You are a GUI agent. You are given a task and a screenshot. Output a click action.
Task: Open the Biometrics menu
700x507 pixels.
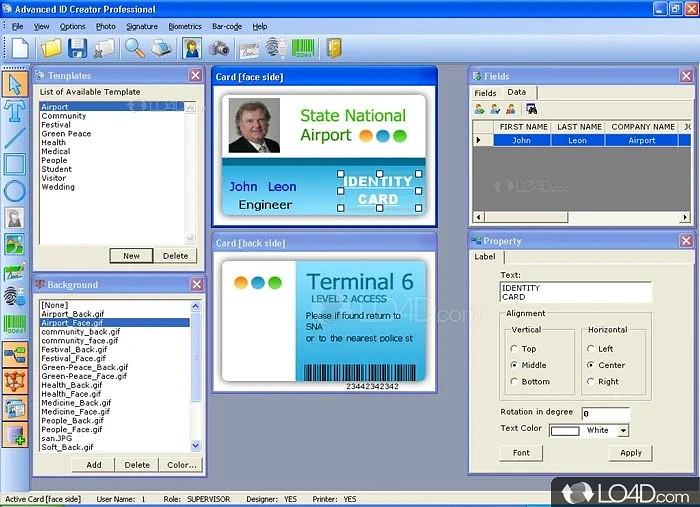185,26
